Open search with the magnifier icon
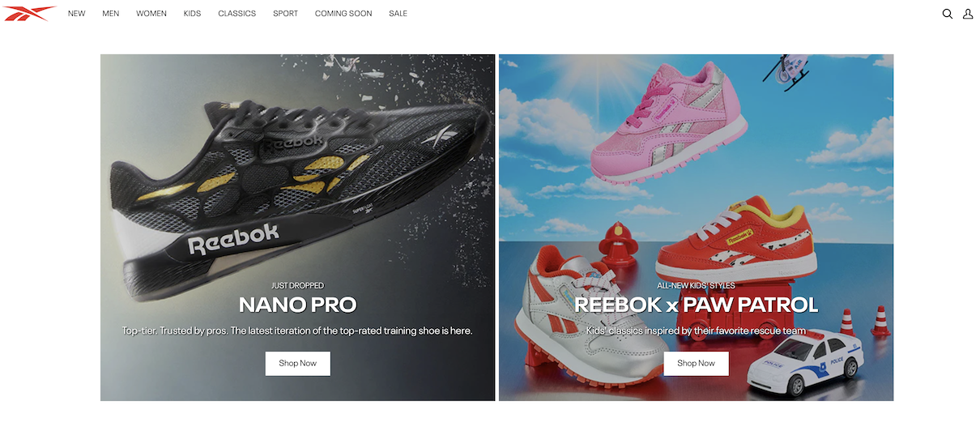980x431 pixels. [948, 14]
